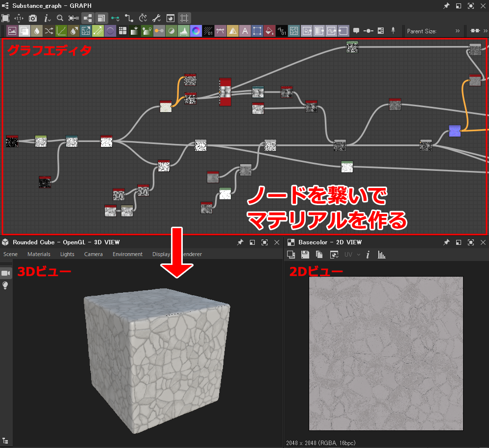Image resolution: width=489 pixels, height=448 pixels.
Task: Add an HSL color wheel node
Action: point(196,31)
